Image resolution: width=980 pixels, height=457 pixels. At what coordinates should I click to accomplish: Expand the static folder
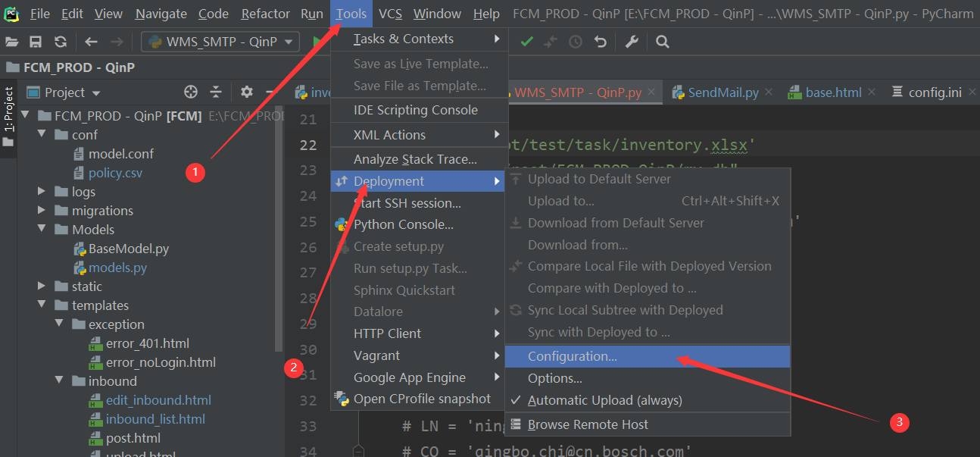(x=42, y=286)
